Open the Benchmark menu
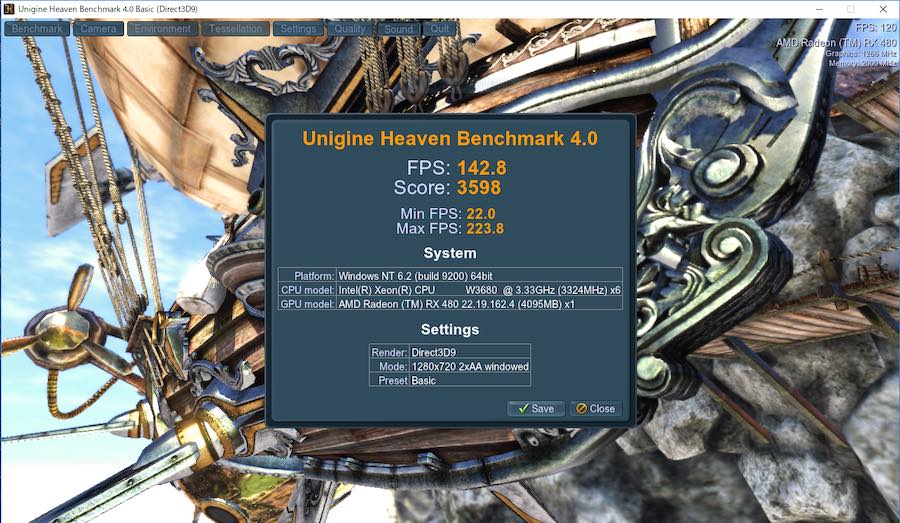Image resolution: width=900 pixels, height=523 pixels. pyautogui.click(x=37, y=28)
